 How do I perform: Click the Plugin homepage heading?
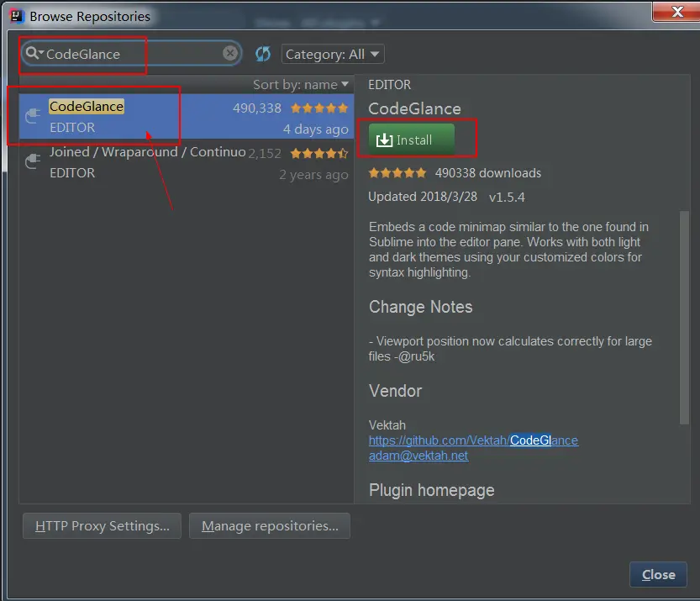click(x=432, y=490)
